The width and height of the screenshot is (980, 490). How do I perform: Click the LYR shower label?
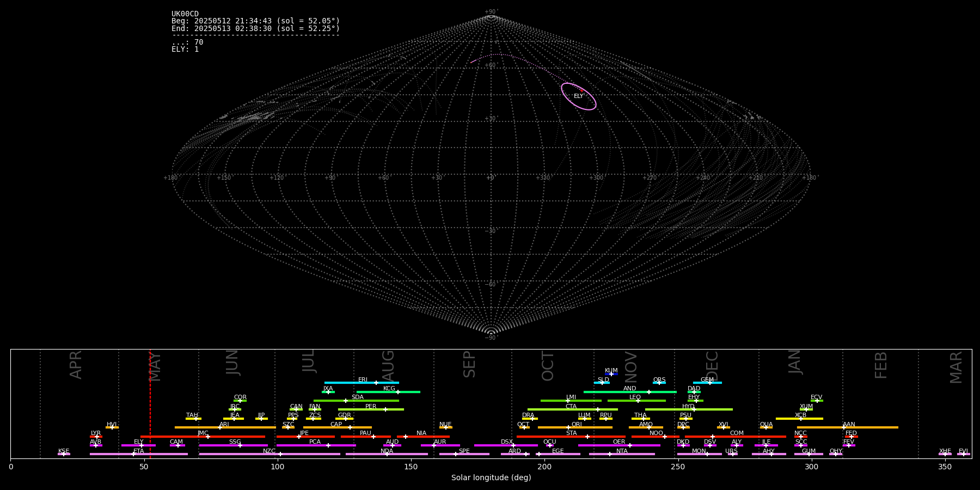(x=96, y=433)
